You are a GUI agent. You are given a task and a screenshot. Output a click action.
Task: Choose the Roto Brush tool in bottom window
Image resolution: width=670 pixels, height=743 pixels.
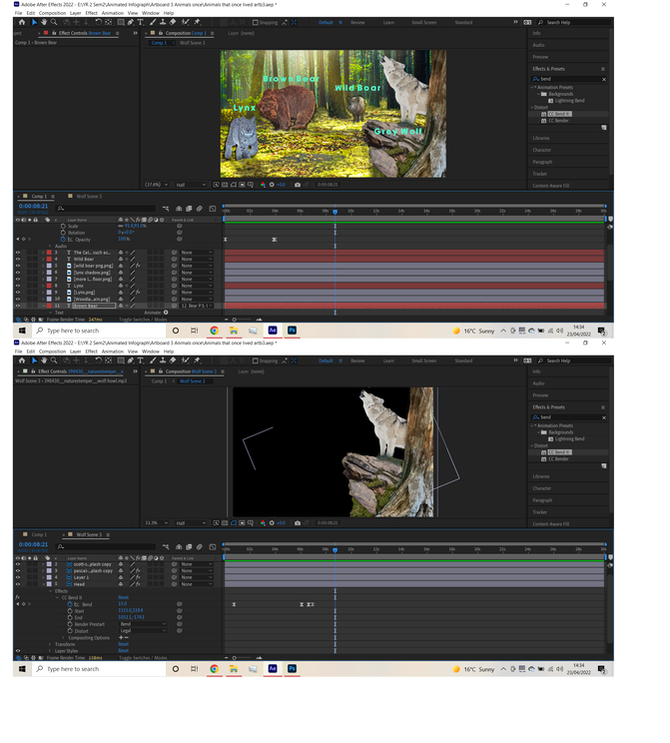tap(185, 361)
